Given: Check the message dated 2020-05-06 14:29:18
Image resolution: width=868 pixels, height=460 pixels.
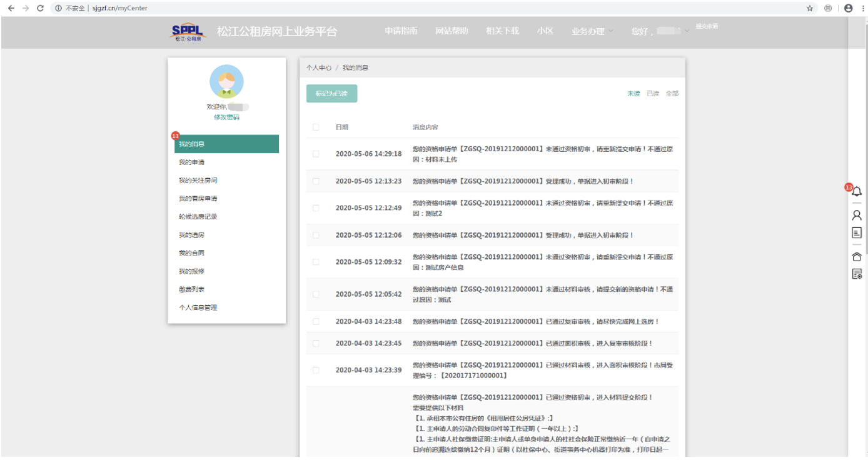Looking at the screenshot, I should pyautogui.click(x=316, y=154).
